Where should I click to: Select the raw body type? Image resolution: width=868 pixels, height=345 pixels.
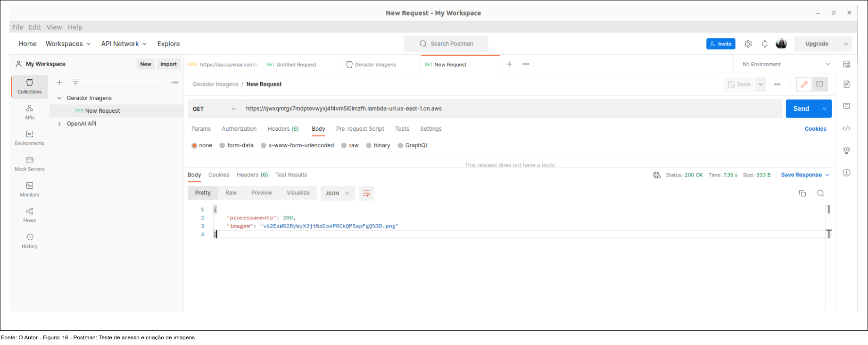(350, 145)
